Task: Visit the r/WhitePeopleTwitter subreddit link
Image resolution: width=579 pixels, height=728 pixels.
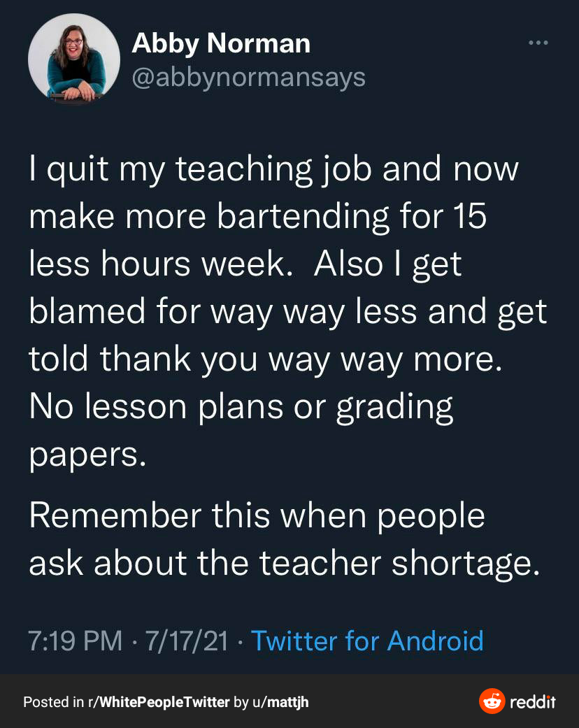Action: pyautogui.click(x=159, y=702)
